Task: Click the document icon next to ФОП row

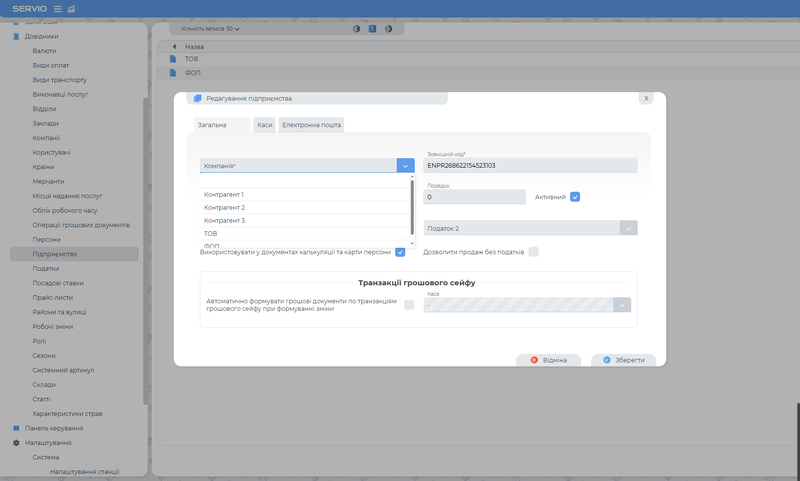Action: (x=172, y=73)
